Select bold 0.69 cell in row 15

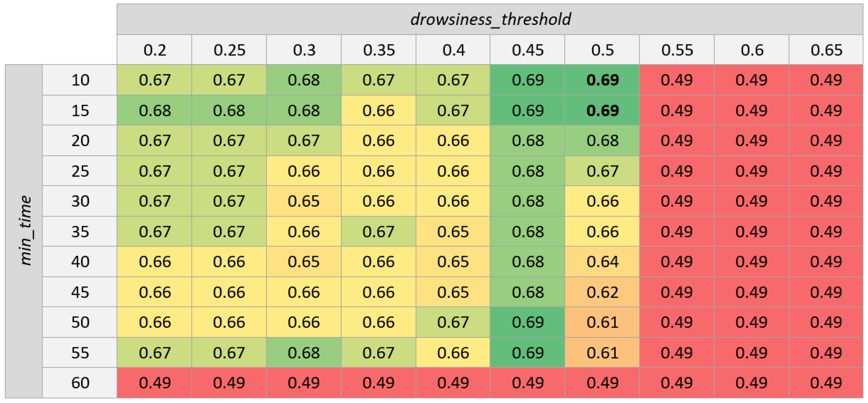pos(602,110)
